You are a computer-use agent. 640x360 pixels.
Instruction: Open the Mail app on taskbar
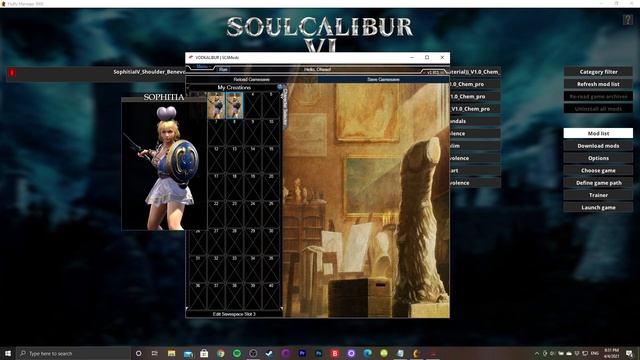188,353
